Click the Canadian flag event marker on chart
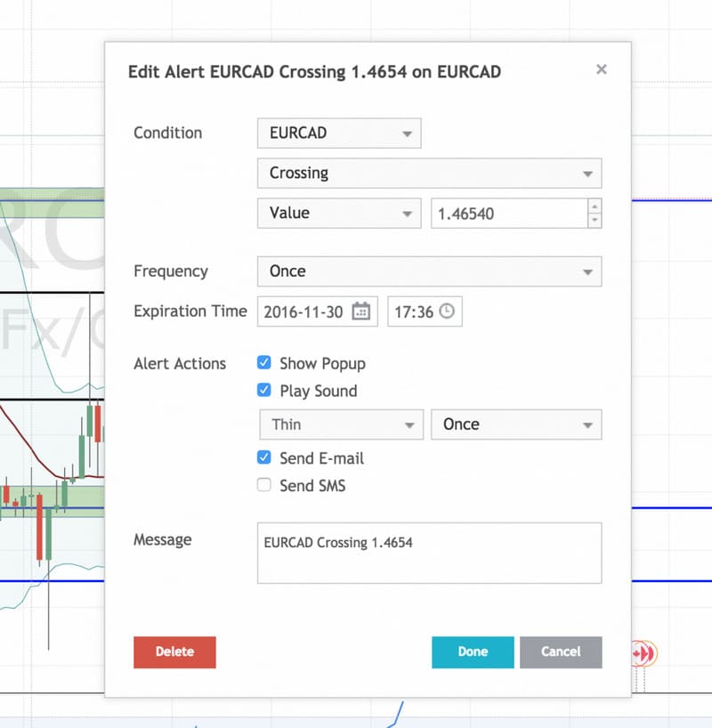 point(639,653)
